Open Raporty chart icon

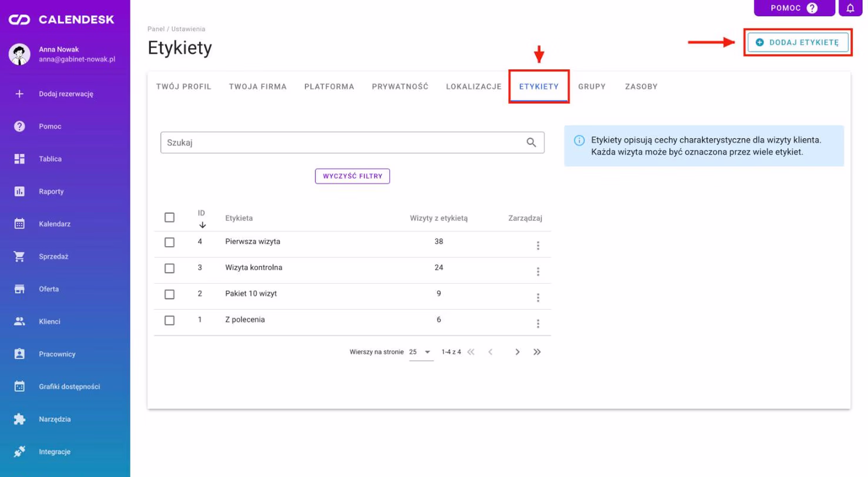19,192
